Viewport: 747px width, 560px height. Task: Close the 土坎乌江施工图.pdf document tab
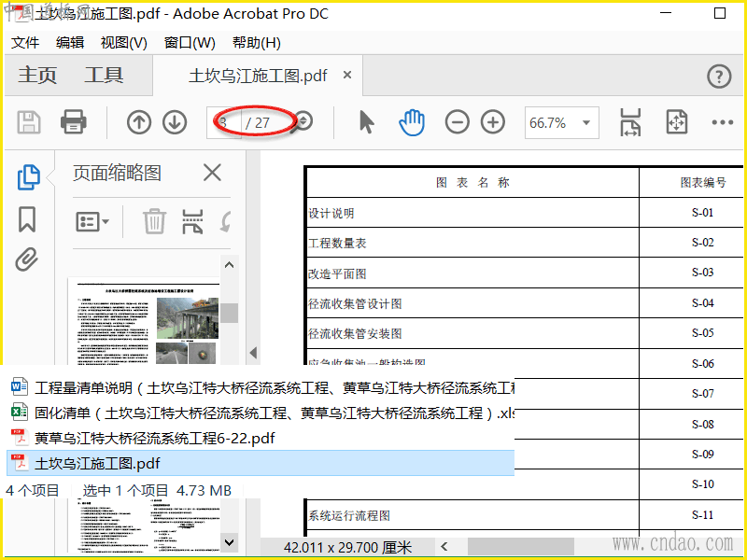click(x=347, y=75)
